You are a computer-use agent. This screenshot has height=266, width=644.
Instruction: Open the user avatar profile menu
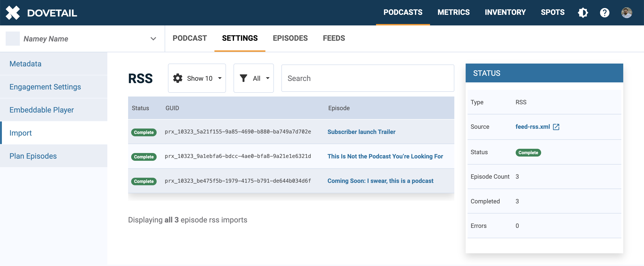point(627,12)
